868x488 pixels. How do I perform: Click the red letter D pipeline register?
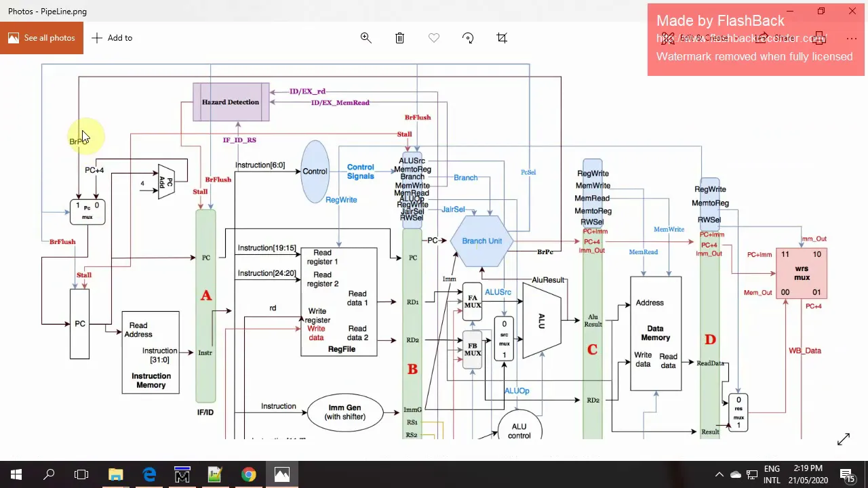pyautogui.click(x=710, y=340)
